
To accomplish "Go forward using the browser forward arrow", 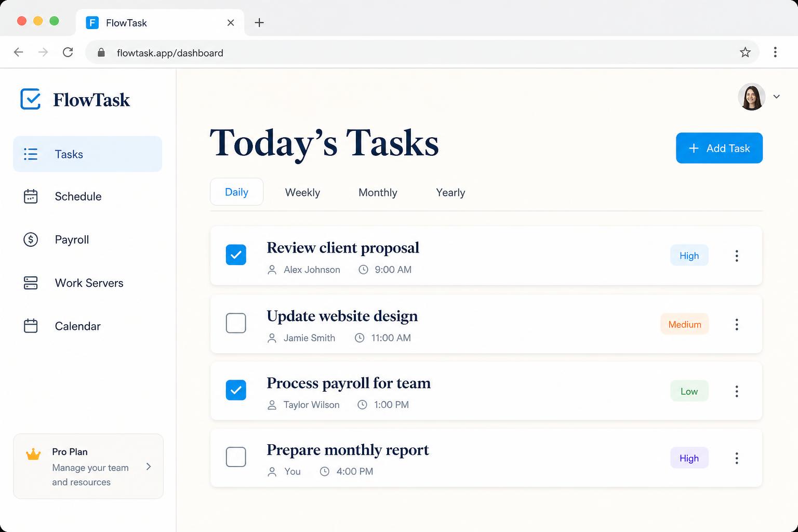I will click(43, 52).
